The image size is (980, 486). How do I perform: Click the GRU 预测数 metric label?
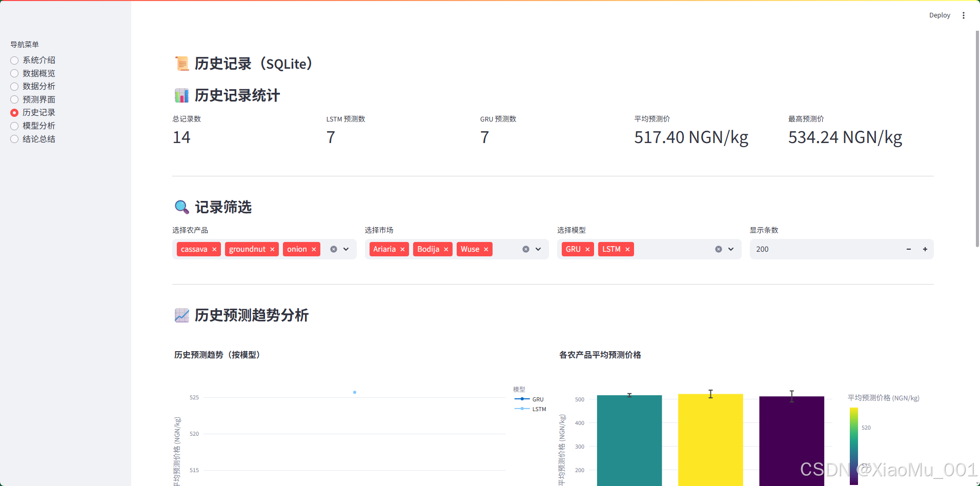(x=498, y=119)
